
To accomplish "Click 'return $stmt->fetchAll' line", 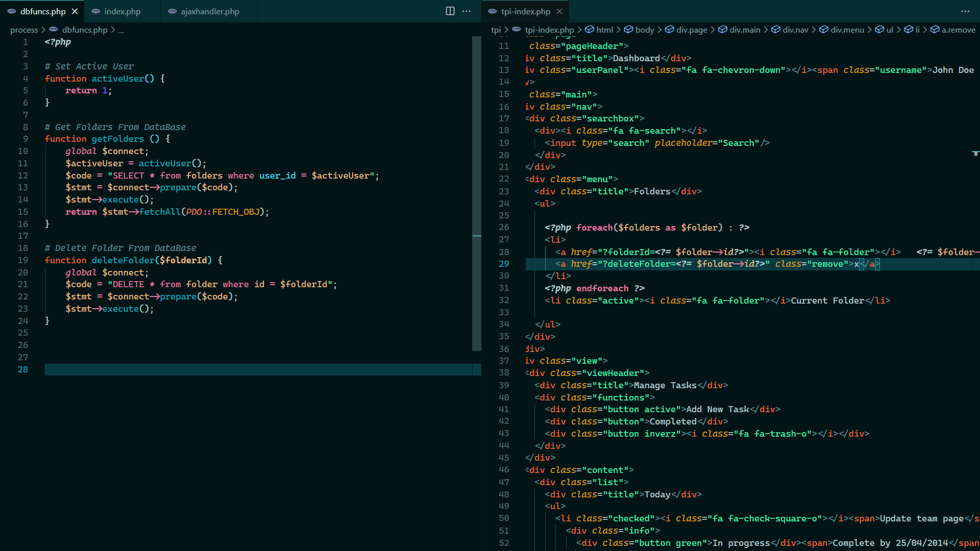I will point(167,212).
